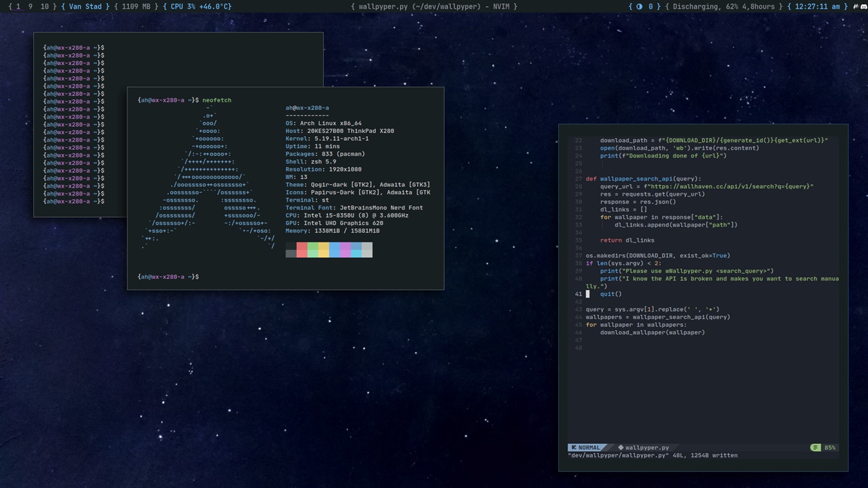Click the half-moon brightness icon in bar
868x488 pixels.
click(x=639, y=7)
